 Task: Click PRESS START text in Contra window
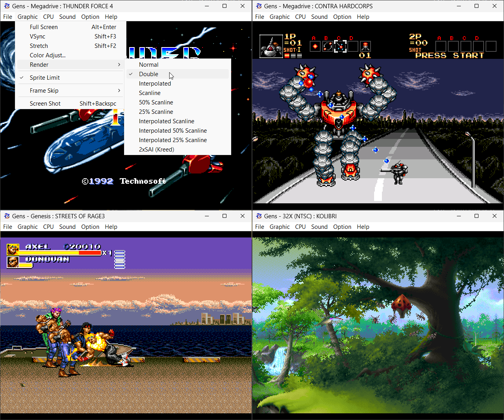point(449,55)
